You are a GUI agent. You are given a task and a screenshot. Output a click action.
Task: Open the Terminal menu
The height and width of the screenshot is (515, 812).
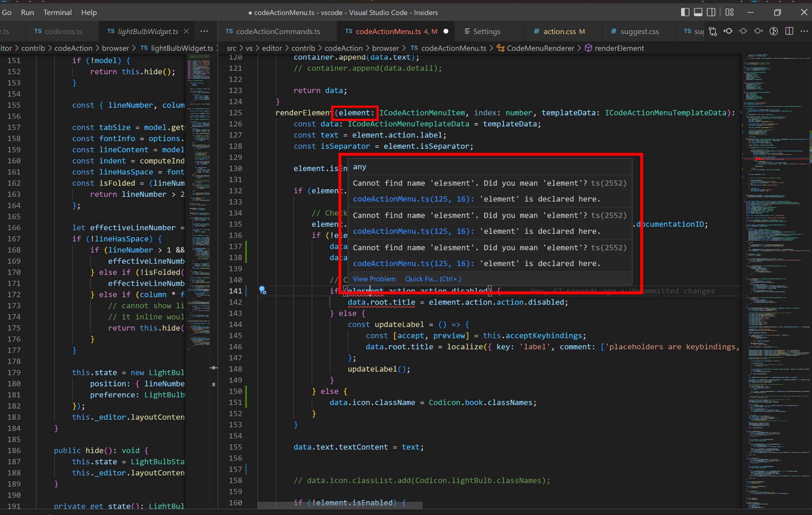pos(58,12)
